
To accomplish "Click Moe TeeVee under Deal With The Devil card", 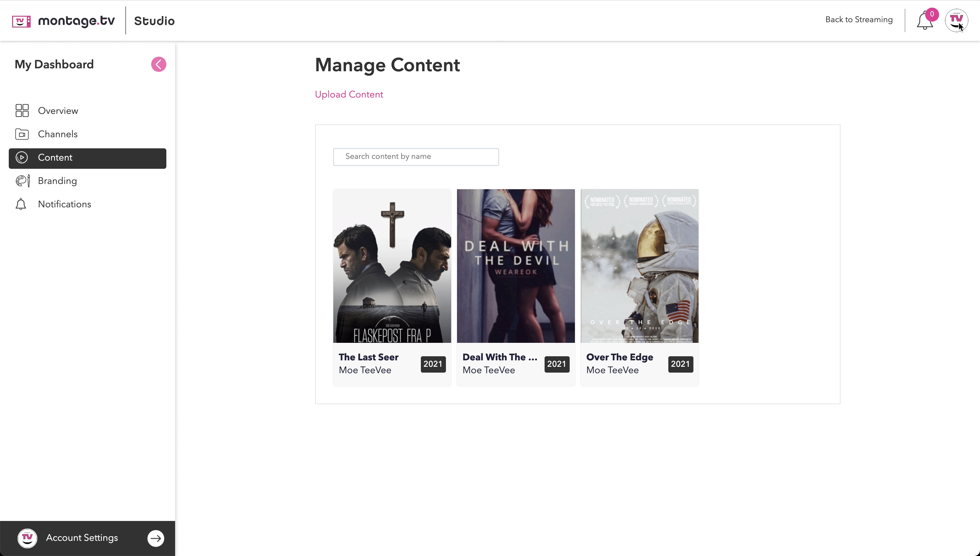I will pyautogui.click(x=489, y=370).
